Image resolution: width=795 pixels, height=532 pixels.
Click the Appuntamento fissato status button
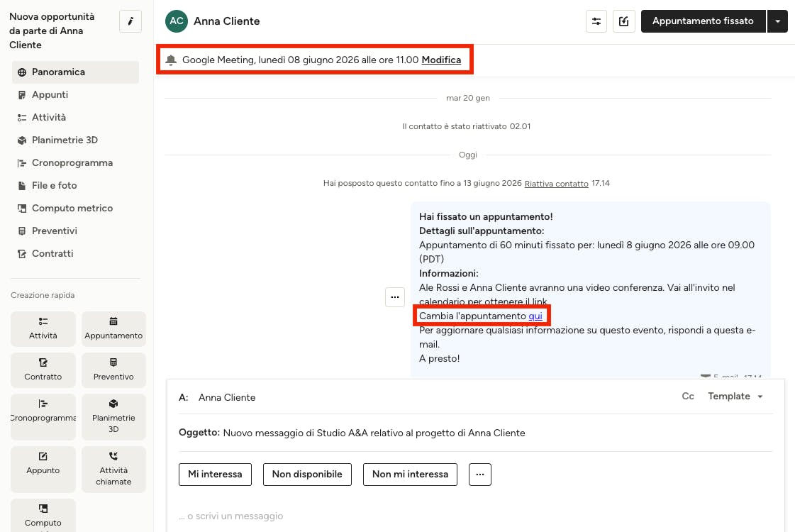tap(703, 21)
